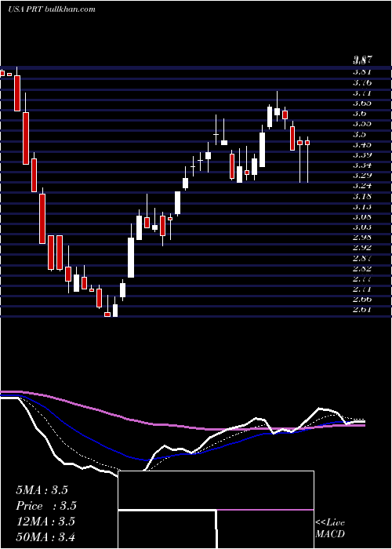Click the 'USA PRT bullkhan.com' chart title
This screenshot has height=549, width=392.
52,9
